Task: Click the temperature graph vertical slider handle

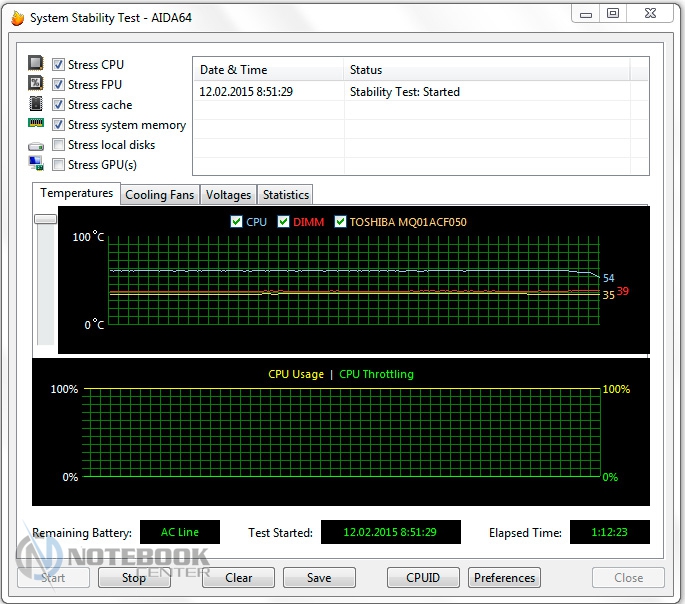Action: click(45, 218)
